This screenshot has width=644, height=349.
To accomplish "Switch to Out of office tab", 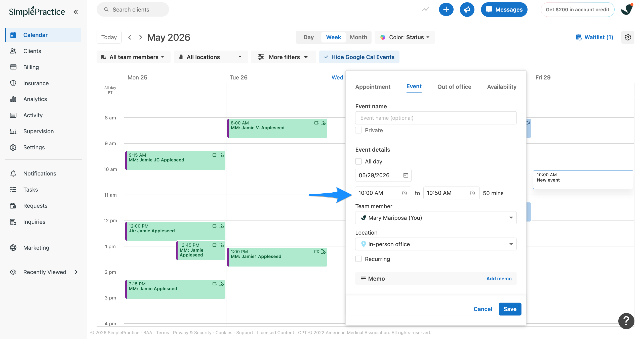I will [x=454, y=87].
